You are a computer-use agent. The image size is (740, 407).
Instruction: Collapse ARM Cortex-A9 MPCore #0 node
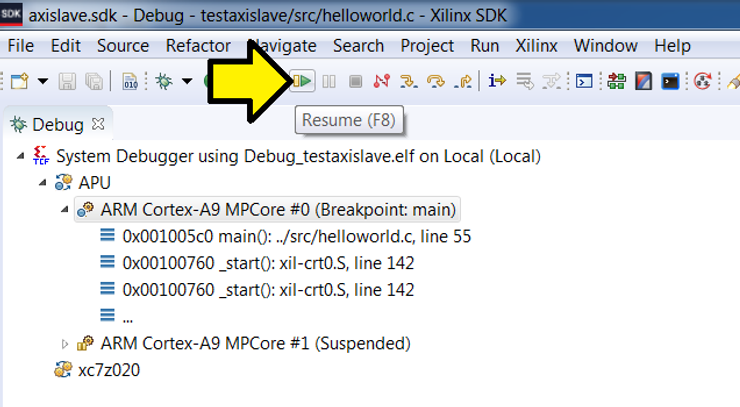click(x=65, y=210)
